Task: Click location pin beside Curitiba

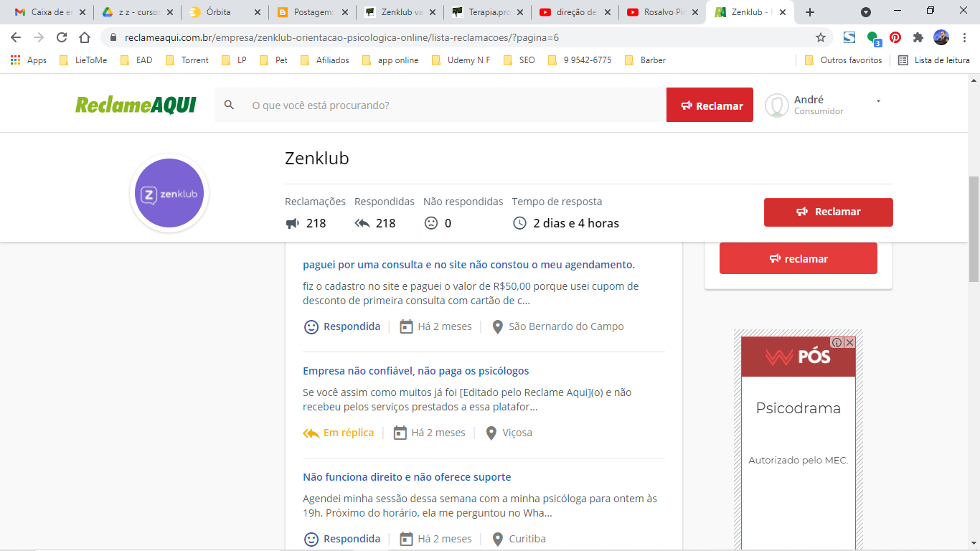Action: click(x=497, y=539)
